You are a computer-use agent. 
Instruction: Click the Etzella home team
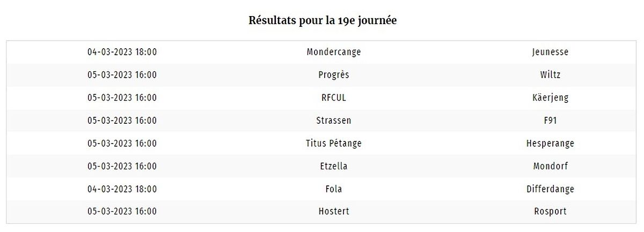(x=334, y=166)
